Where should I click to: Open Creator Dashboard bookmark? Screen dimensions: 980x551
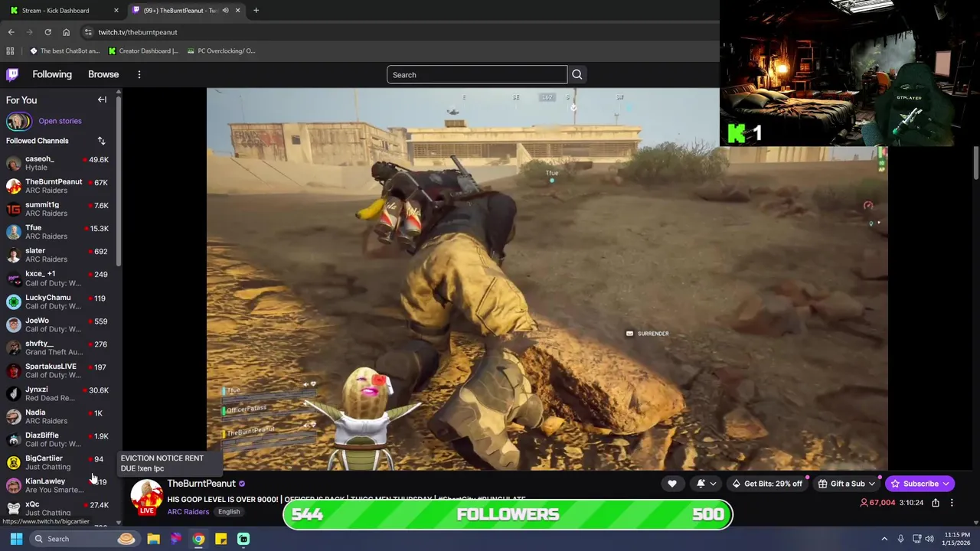point(143,51)
